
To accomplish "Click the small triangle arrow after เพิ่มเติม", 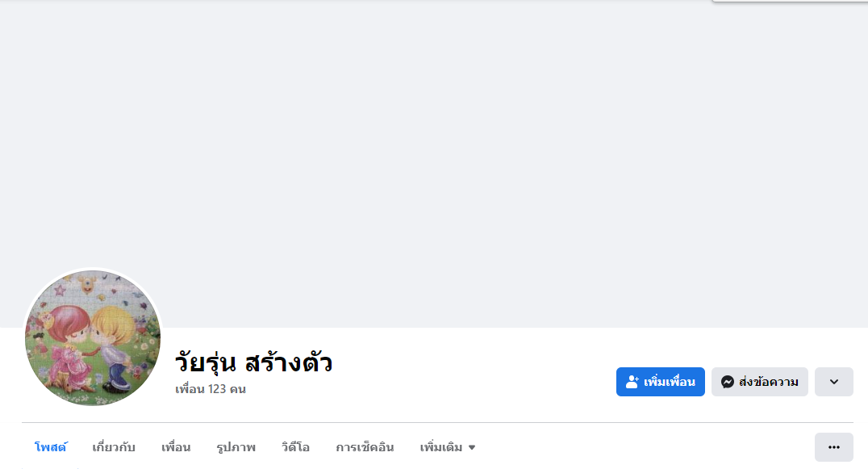I will click(472, 447).
